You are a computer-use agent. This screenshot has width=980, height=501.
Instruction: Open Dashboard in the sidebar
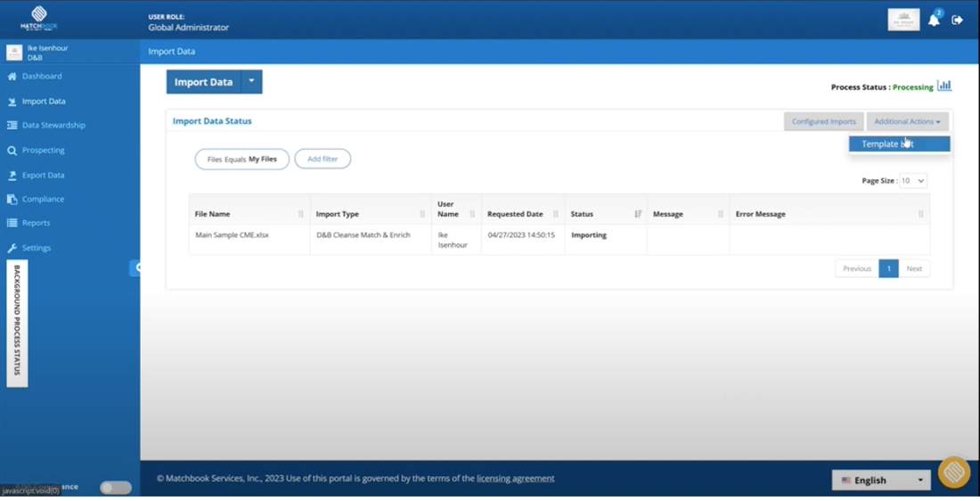(42, 77)
